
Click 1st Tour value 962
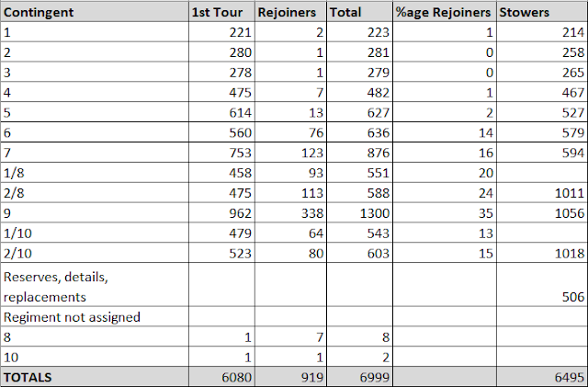click(x=241, y=213)
